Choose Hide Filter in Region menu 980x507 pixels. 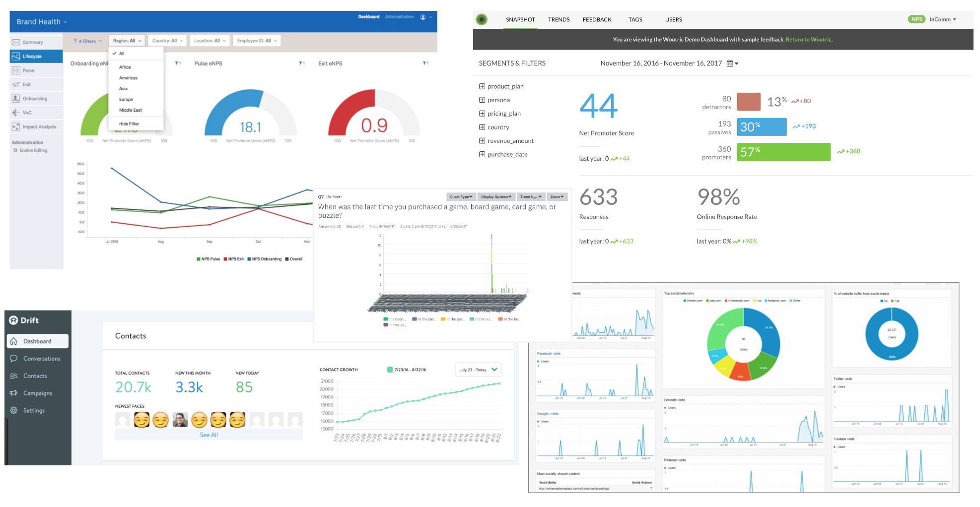pos(136,124)
